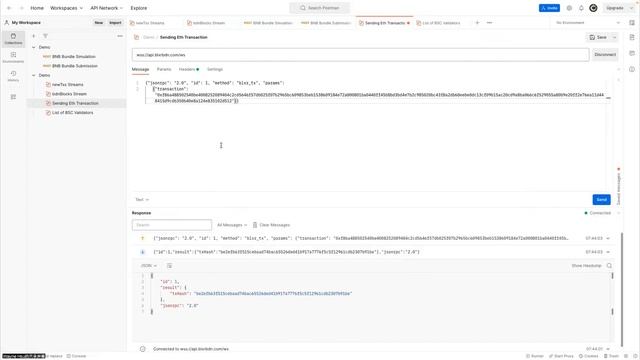Switch to the Settings tab

click(215, 69)
